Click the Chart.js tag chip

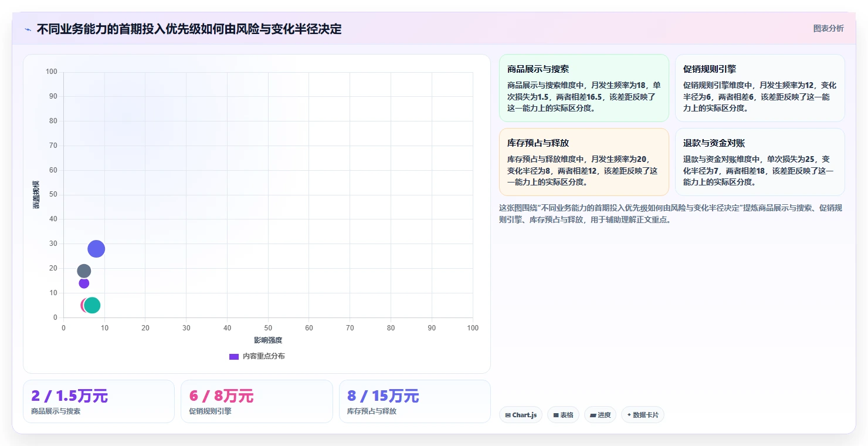tap(521, 415)
